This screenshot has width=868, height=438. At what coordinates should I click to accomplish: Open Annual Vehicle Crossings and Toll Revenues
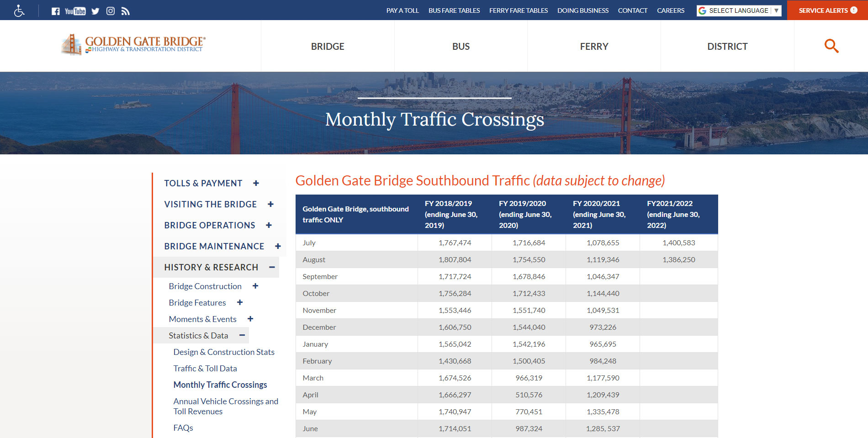pos(226,406)
